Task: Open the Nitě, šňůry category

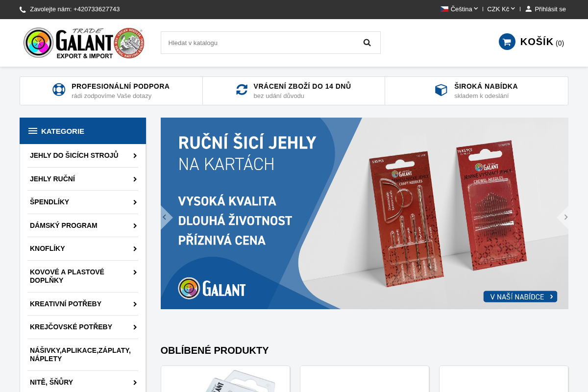Action: click(x=51, y=382)
